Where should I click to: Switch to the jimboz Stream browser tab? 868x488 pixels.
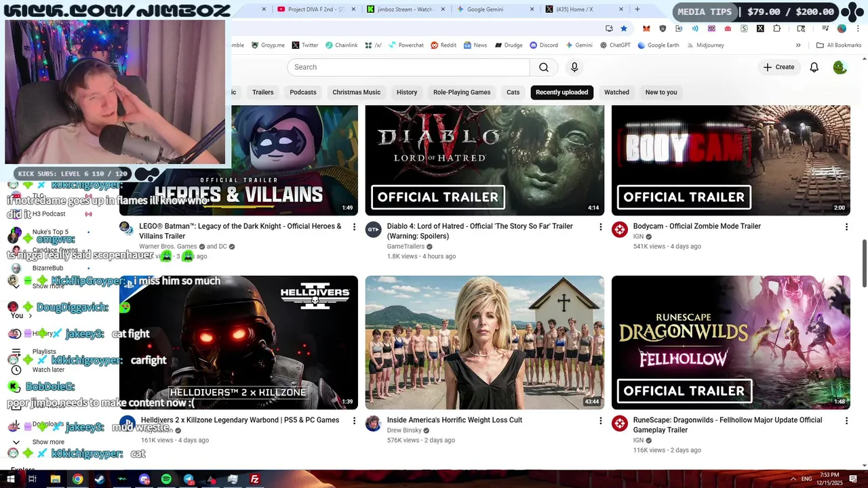click(405, 9)
